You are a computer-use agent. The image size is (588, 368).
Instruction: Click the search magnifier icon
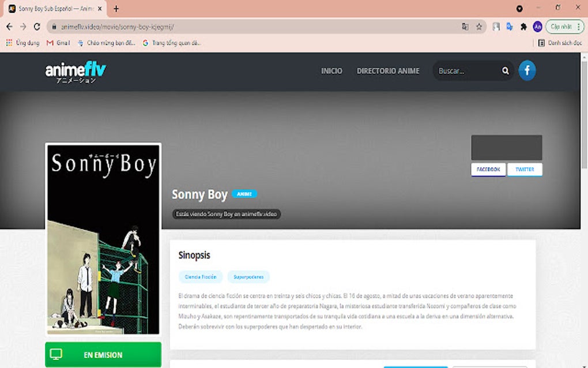[x=506, y=71]
